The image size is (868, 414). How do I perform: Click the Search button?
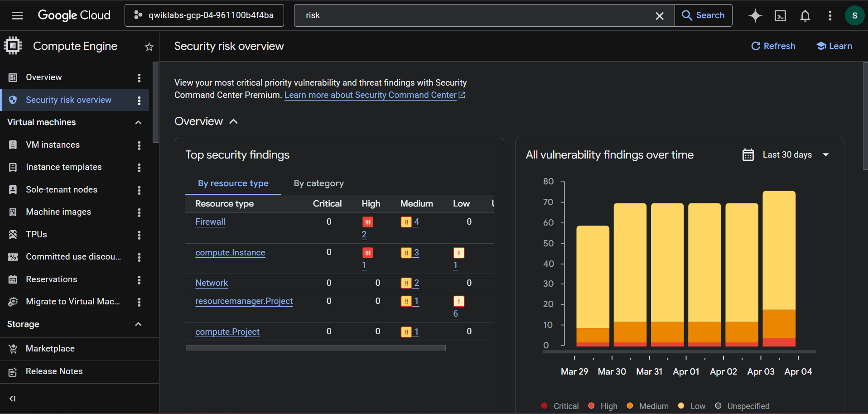point(703,15)
